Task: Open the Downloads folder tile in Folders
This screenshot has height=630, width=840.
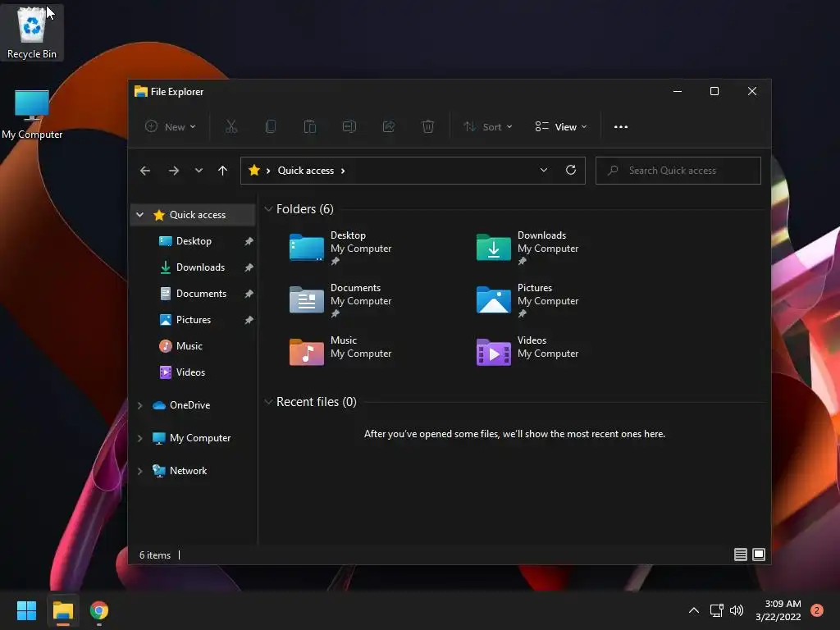Action: (x=527, y=248)
